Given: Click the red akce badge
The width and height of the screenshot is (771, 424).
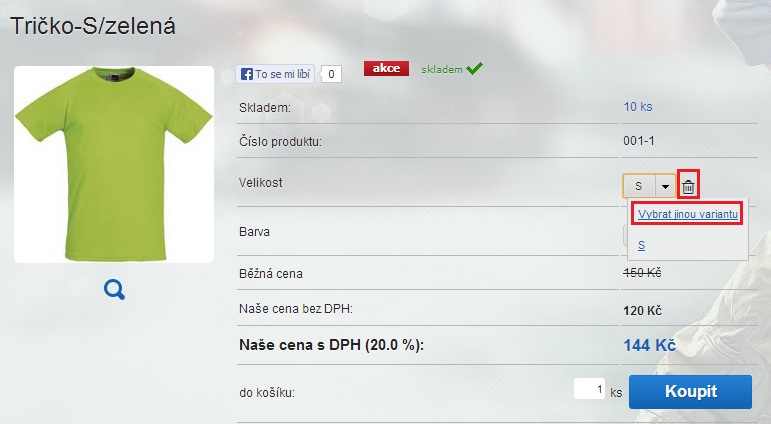Looking at the screenshot, I should pyautogui.click(x=386, y=68).
